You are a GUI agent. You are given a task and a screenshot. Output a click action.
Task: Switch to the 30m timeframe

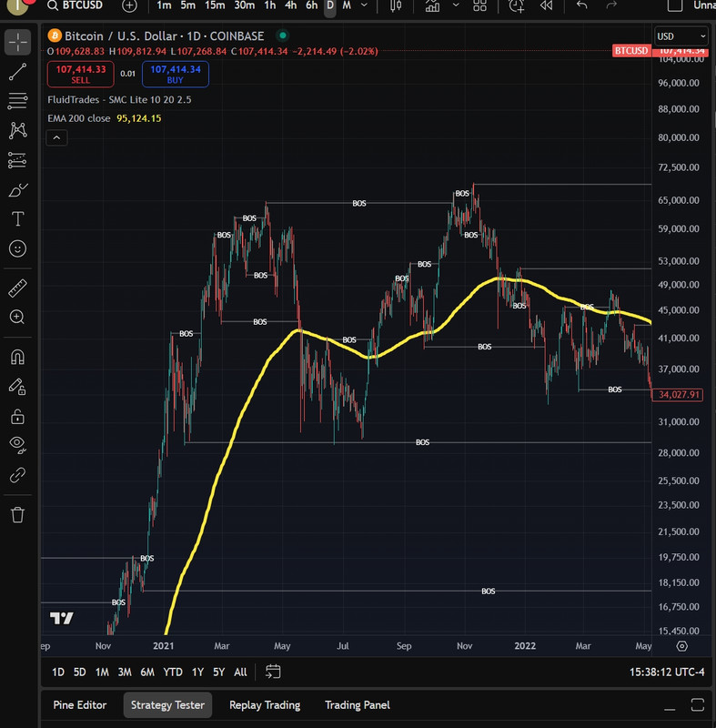[245, 5]
